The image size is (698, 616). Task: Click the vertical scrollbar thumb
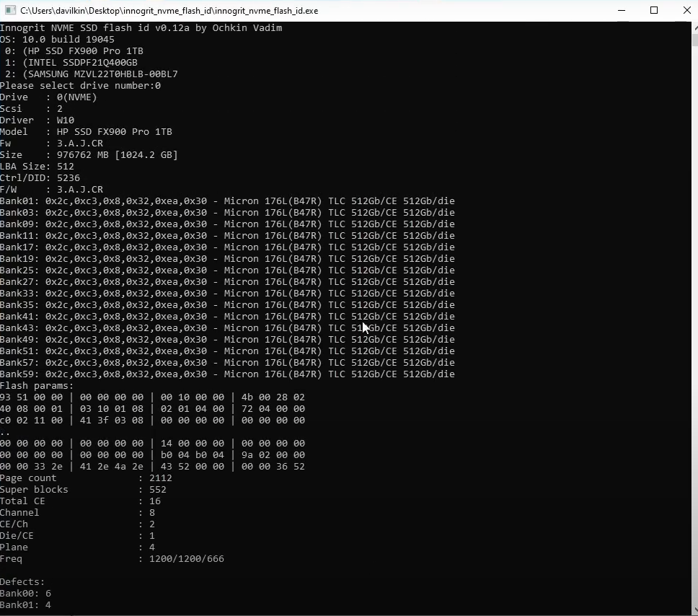point(695,40)
